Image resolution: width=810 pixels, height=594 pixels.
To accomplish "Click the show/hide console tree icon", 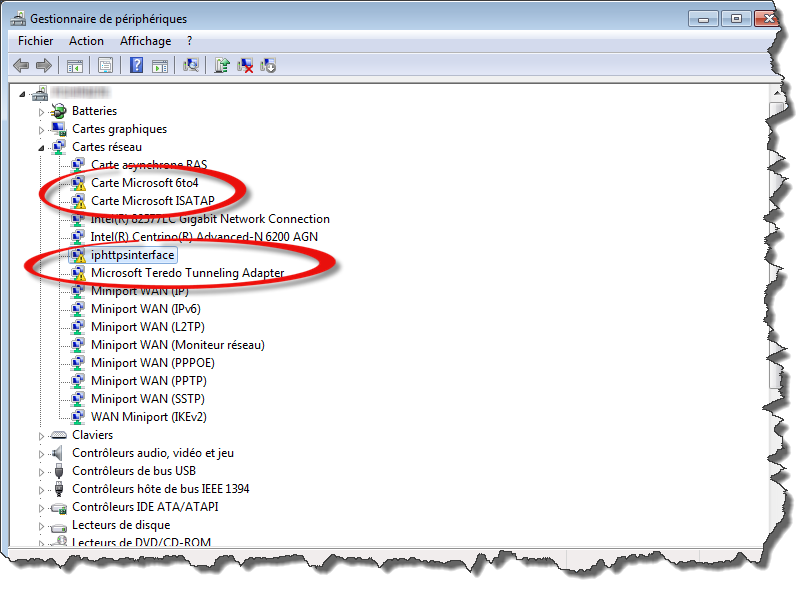I will coord(75,66).
